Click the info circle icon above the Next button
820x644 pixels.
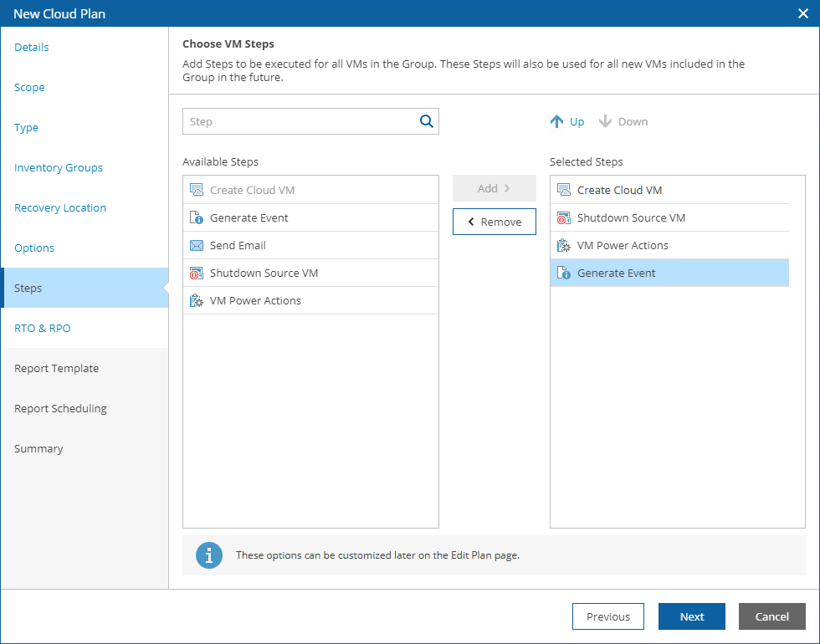(209, 555)
